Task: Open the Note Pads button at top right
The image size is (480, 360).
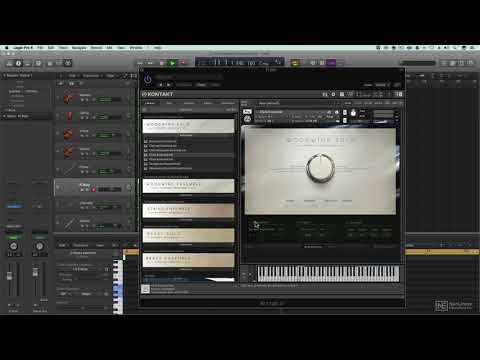Action: point(453,63)
